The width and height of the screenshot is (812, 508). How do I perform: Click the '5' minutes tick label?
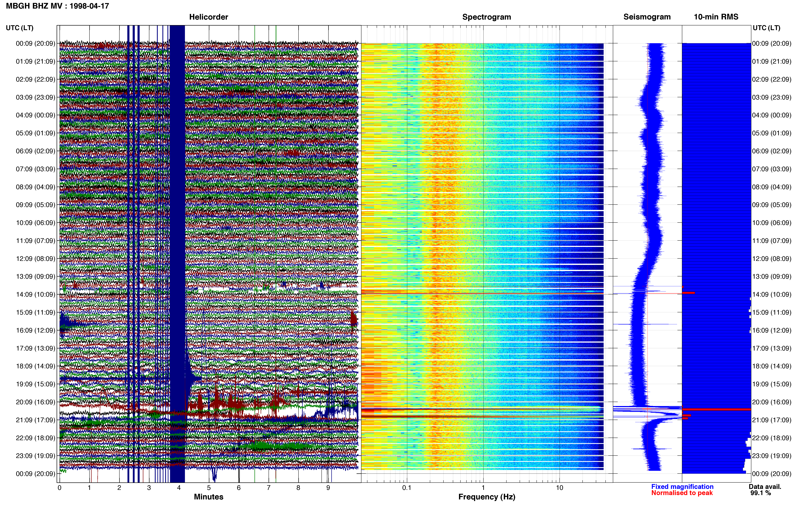point(209,488)
